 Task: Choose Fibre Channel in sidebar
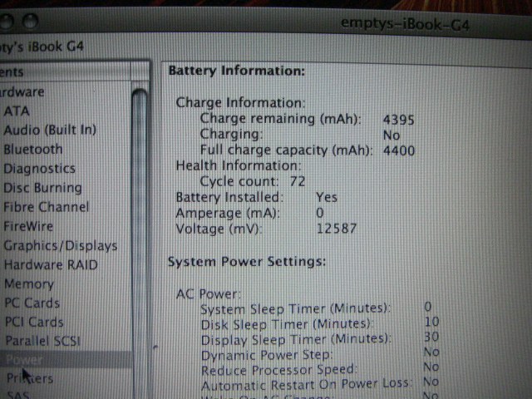47,207
